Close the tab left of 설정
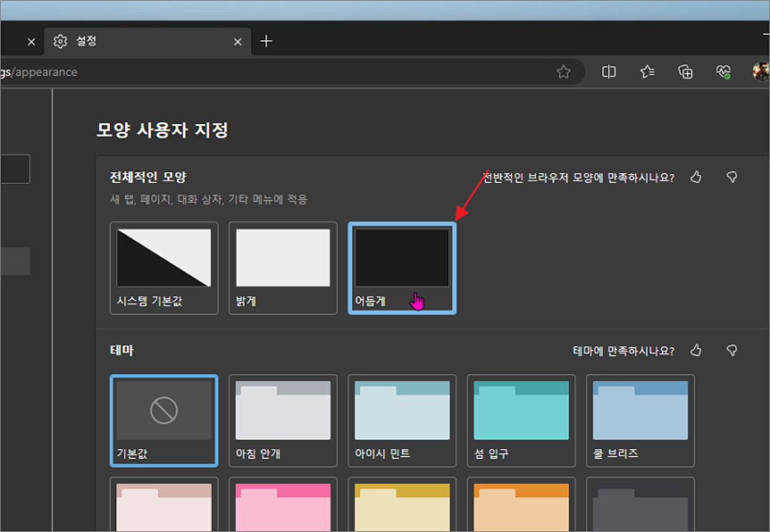The image size is (770, 532). (31, 42)
